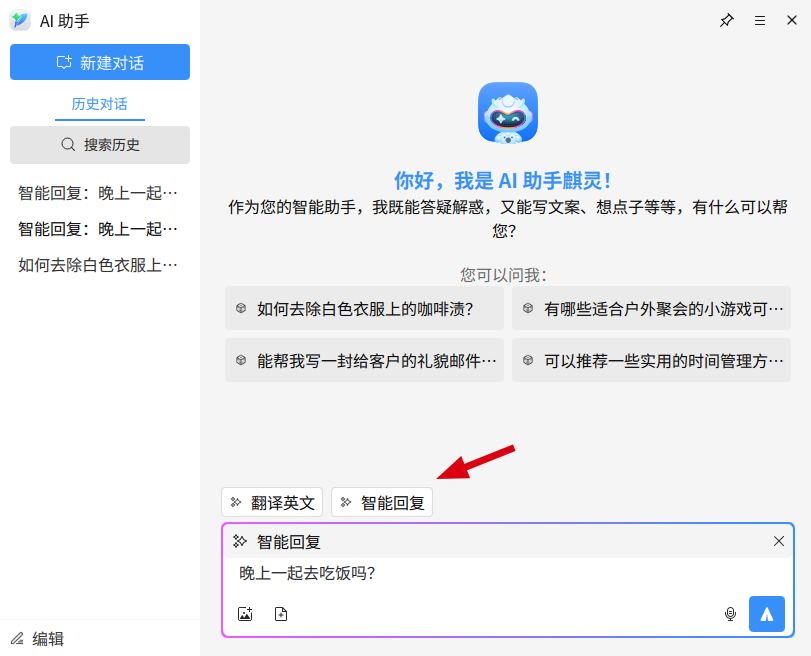
Task: Start a new chat with 新建对话
Action: click(100, 62)
